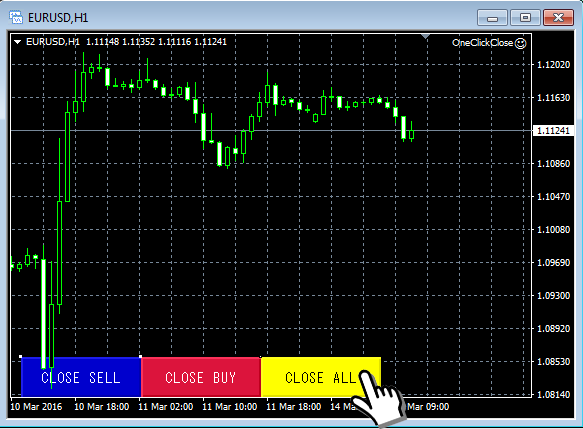
Task: Click the yellow CLOSE ALL button
Action: pyautogui.click(x=321, y=377)
